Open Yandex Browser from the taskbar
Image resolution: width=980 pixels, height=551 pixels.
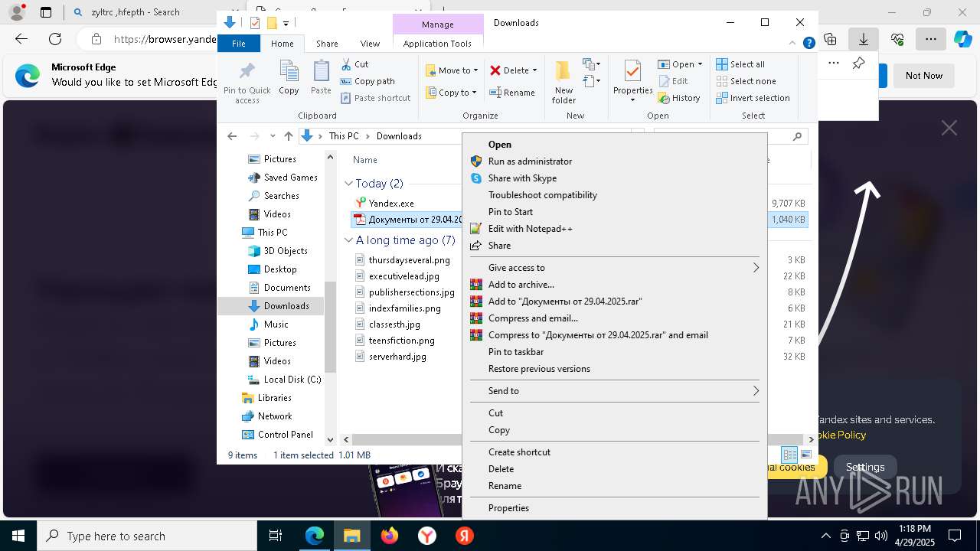click(427, 536)
